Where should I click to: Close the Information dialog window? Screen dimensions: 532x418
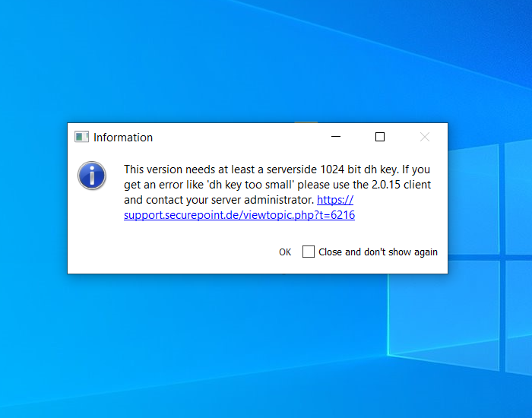424,137
